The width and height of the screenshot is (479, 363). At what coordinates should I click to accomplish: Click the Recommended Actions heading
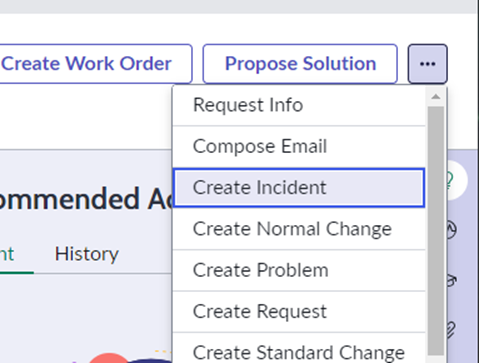click(x=86, y=199)
